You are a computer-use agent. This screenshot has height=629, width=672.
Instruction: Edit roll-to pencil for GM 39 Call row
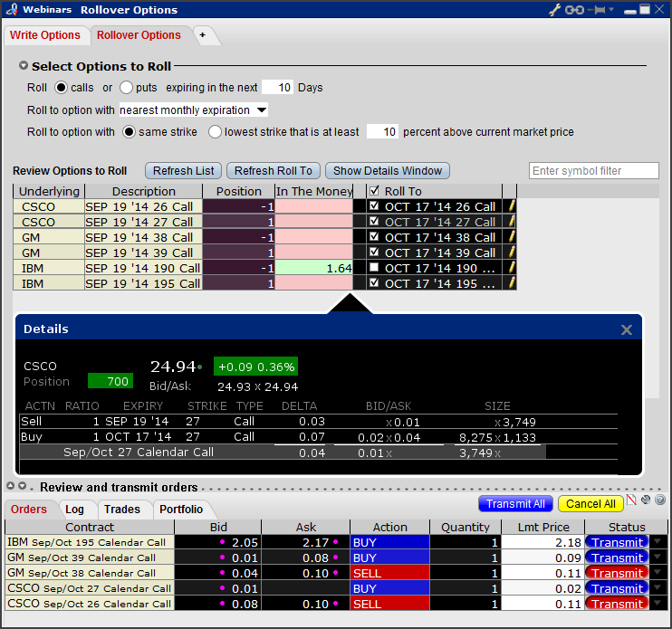[x=511, y=253]
